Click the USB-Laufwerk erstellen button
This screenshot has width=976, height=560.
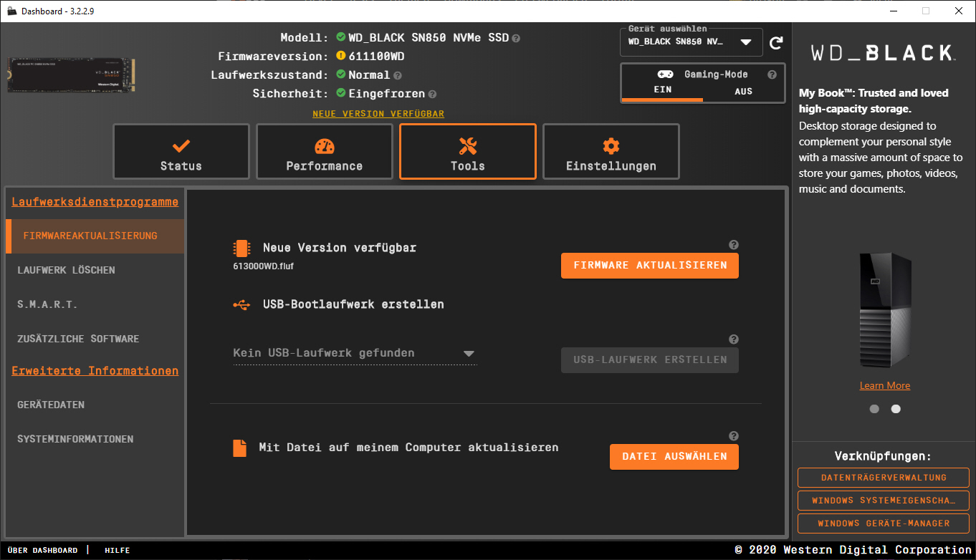coord(650,359)
